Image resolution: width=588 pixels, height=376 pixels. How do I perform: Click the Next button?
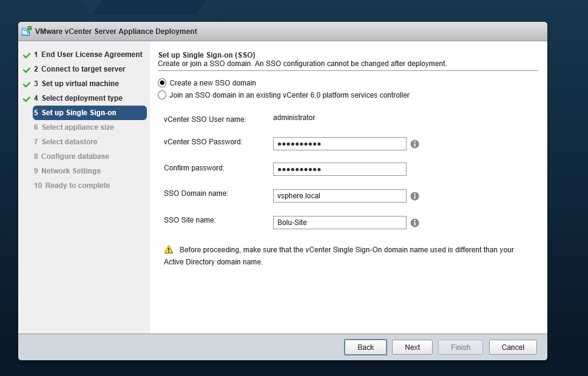pos(412,347)
